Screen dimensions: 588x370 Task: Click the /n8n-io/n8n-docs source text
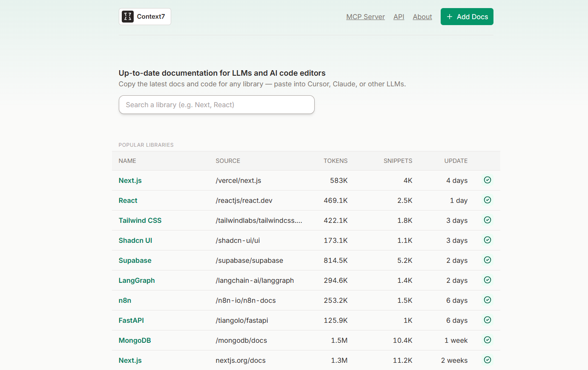pos(246,300)
